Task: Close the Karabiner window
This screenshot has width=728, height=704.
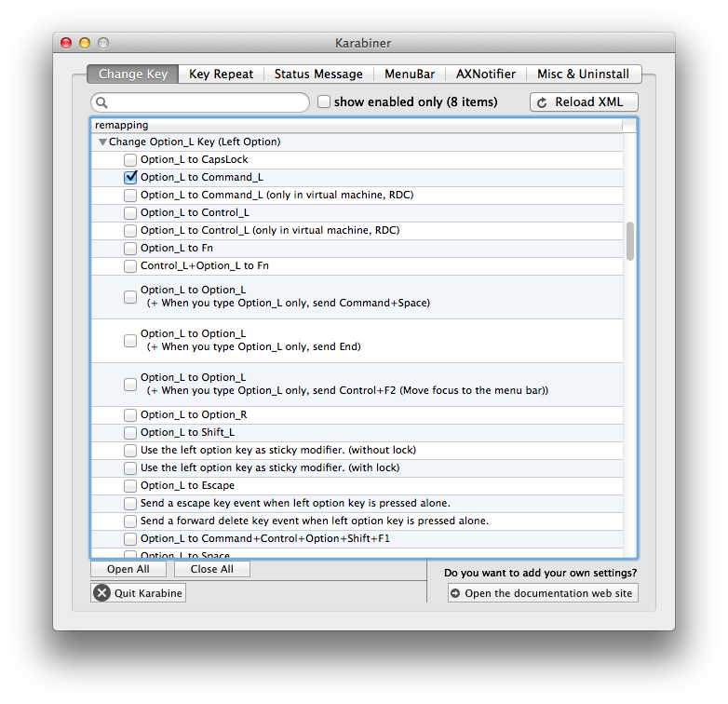Action: pos(66,43)
